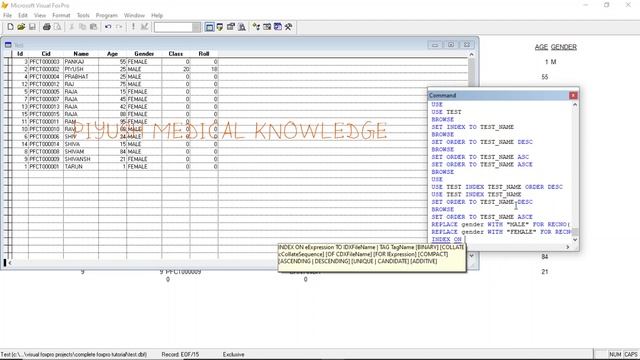Click the Cut scissors icon
The height and width of the screenshot is (360, 640).
(x=71, y=27)
